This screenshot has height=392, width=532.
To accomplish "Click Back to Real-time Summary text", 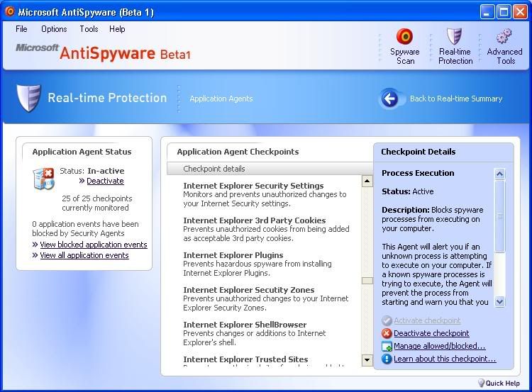I will (456, 99).
